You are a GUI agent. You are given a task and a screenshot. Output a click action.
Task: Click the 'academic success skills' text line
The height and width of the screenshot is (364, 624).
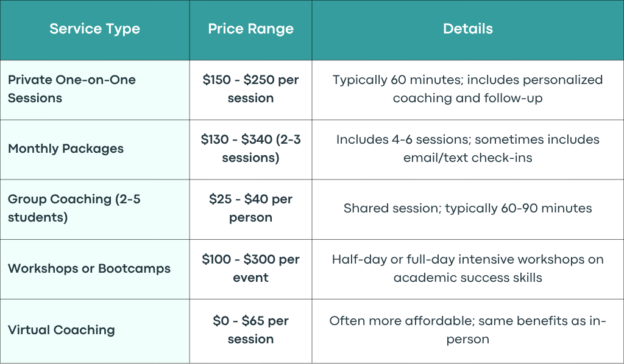coord(467,278)
